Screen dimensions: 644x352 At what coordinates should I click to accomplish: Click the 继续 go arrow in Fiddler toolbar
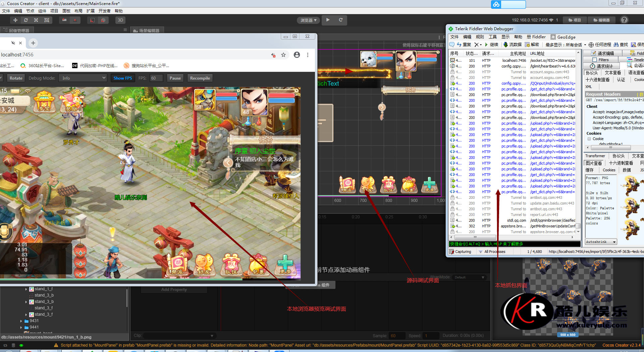coord(491,44)
